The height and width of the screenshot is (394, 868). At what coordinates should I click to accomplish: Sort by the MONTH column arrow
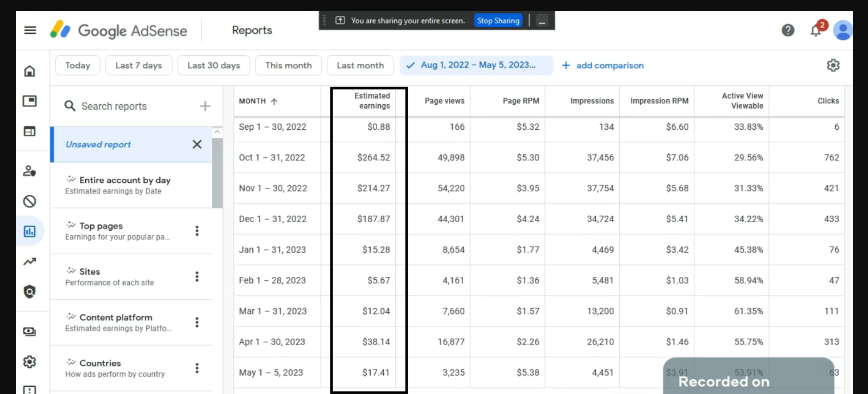coord(274,101)
